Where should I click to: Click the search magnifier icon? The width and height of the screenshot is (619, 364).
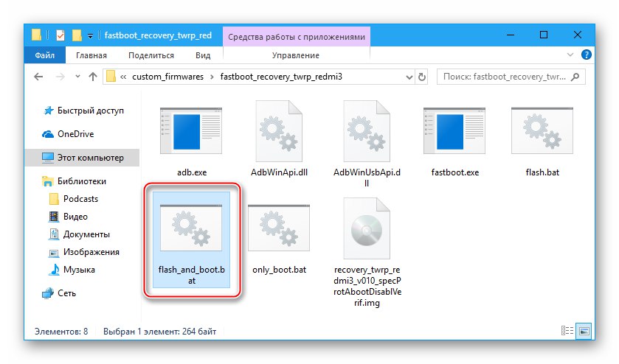(575, 77)
